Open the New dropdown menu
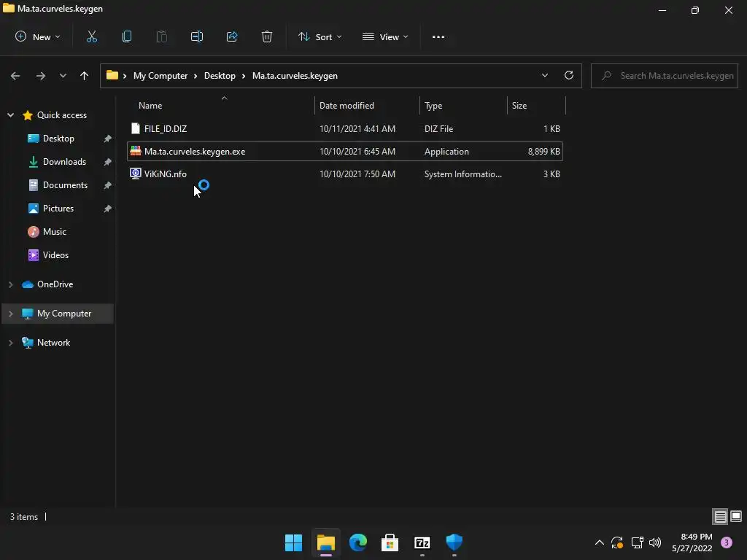Viewport: 747px width, 560px height. (38, 36)
